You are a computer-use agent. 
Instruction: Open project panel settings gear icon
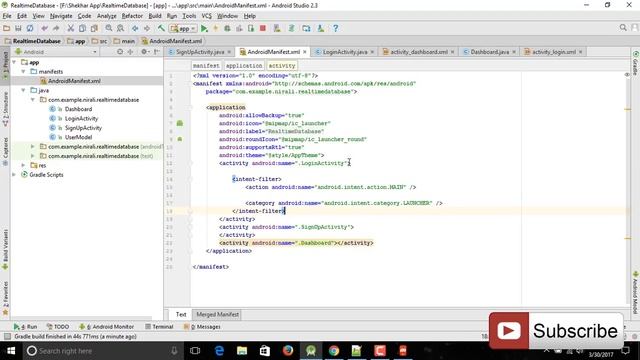[144, 52]
